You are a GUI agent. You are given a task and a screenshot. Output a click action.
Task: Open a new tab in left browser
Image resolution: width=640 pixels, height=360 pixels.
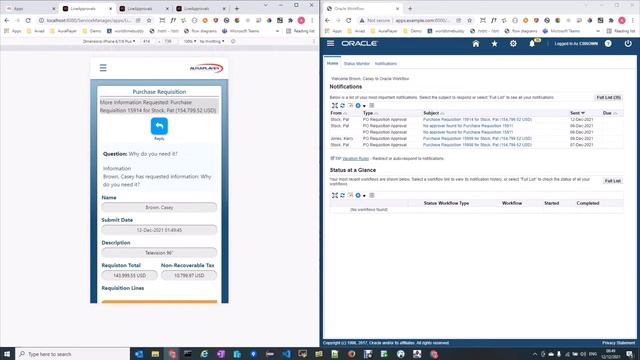[237, 8]
